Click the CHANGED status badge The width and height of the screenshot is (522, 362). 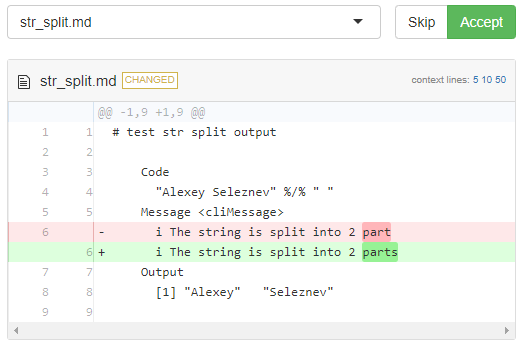point(150,80)
